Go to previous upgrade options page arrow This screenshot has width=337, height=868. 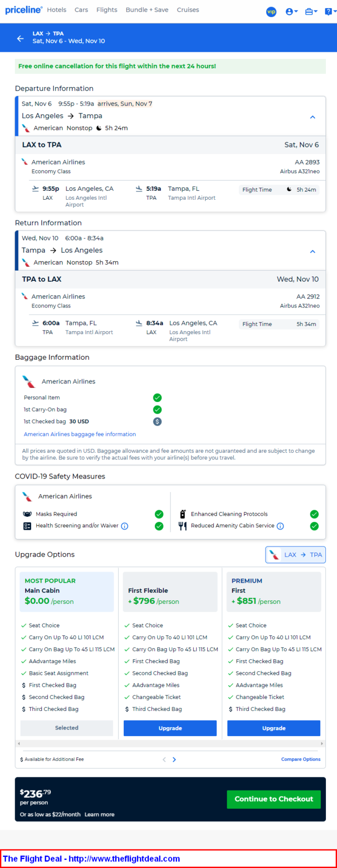click(x=164, y=760)
